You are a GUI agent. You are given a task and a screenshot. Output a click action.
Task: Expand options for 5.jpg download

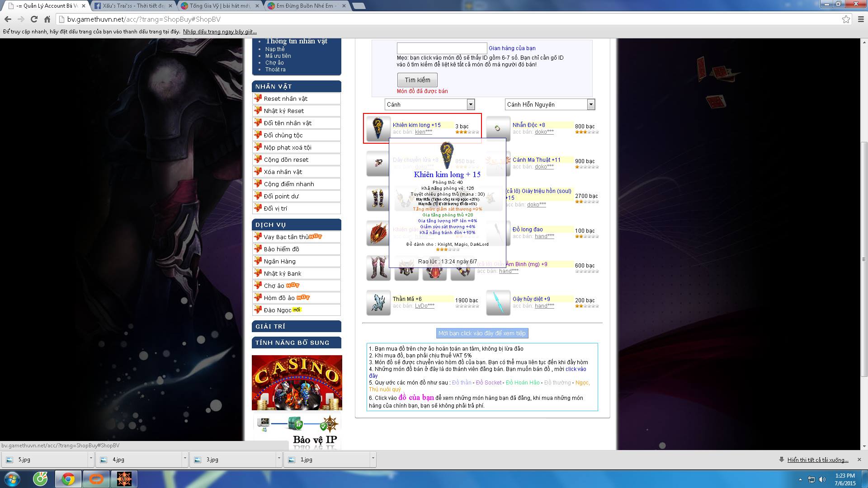[x=91, y=459]
